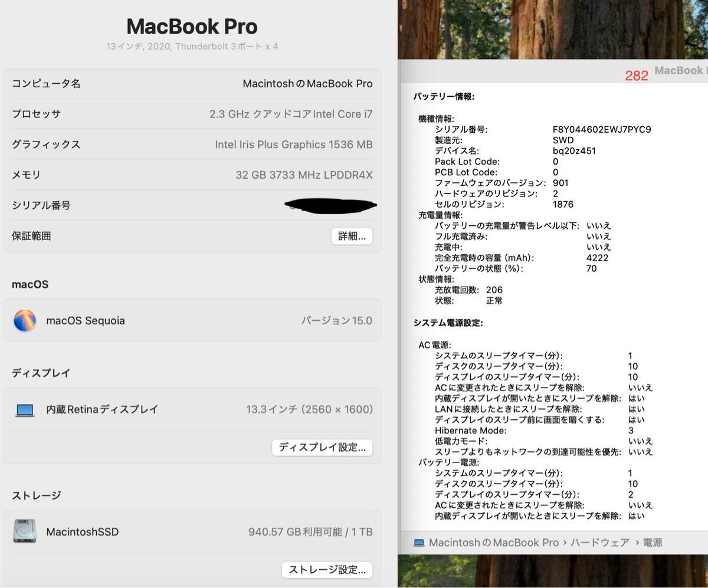The width and height of the screenshot is (708, 588).
Task: Click firmware version value 901
Action: coord(560,183)
